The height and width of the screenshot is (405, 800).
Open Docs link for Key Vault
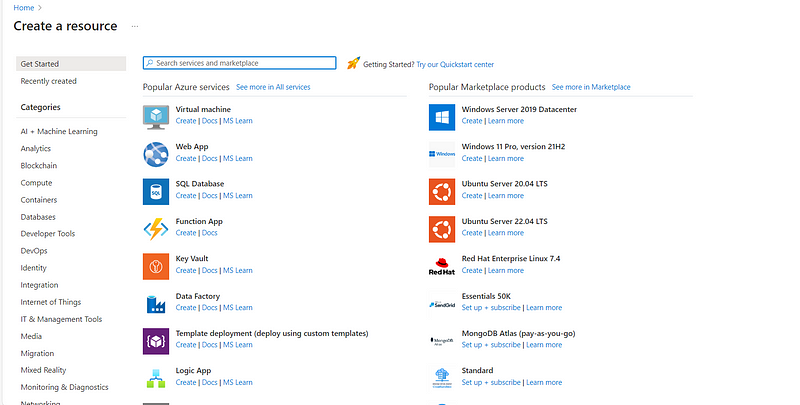(209, 270)
